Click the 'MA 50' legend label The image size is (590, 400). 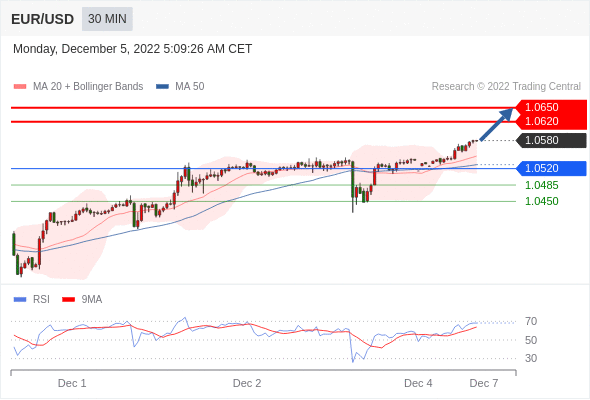[190, 87]
